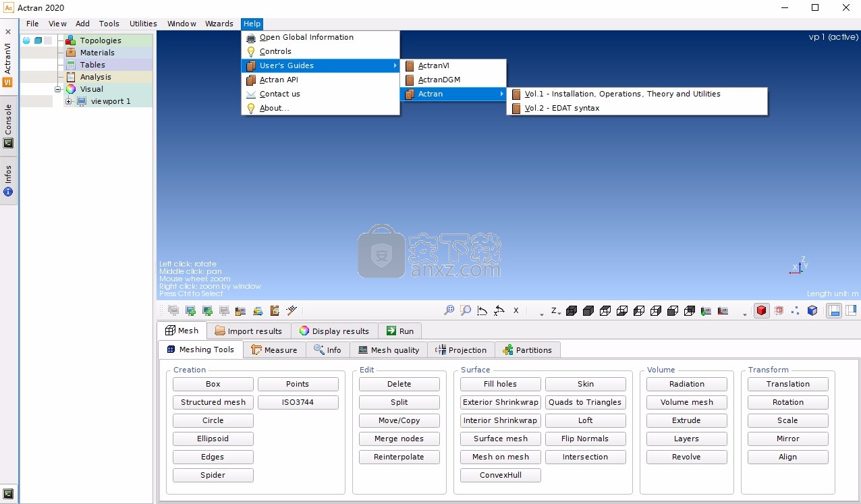This screenshot has width=861, height=504.
Task: Click the viewport 1 monitor icon
Action: click(82, 101)
